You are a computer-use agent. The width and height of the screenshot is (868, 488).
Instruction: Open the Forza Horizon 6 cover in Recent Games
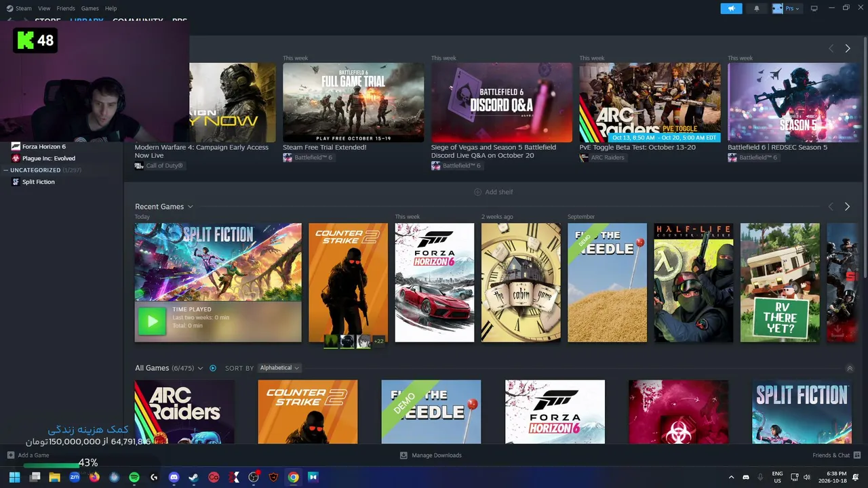click(435, 283)
